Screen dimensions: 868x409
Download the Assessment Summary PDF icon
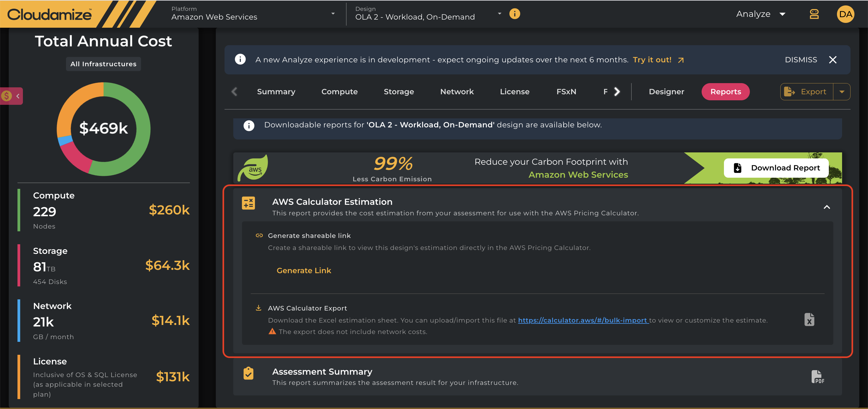[817, 377]
